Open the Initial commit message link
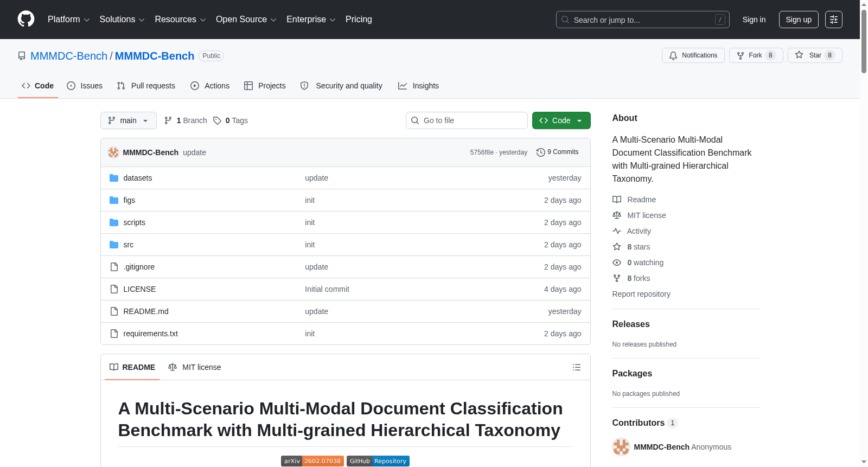Viewport: 868px width, 467px height. point(327,289)
